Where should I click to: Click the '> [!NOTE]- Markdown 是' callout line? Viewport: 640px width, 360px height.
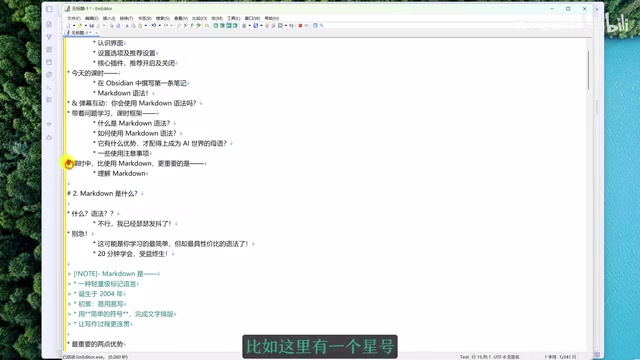point(112,274)
